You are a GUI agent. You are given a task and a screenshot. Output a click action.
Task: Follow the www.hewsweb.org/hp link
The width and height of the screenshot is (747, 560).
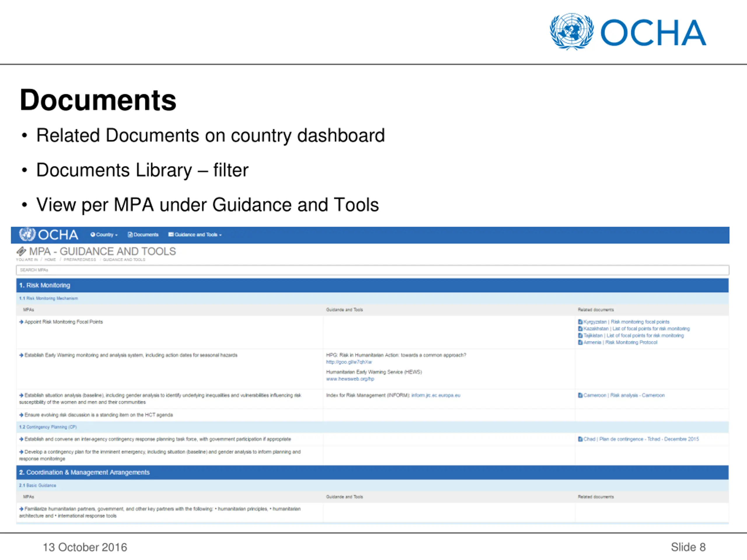tap(350, 379)
